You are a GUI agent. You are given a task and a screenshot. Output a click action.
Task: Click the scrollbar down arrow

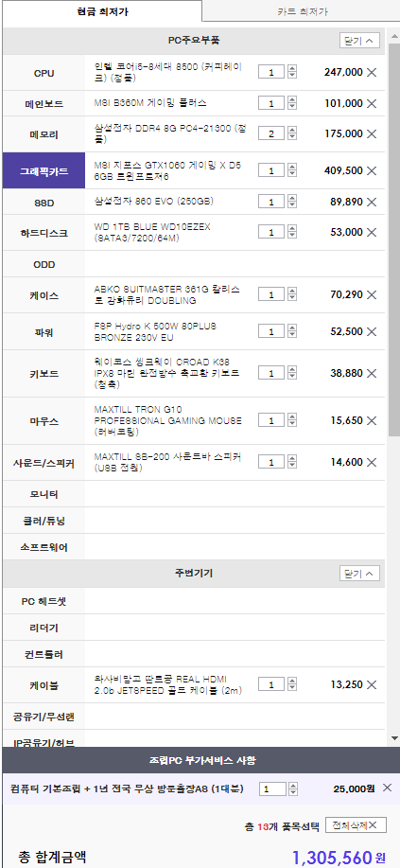[x=394, y=738]
